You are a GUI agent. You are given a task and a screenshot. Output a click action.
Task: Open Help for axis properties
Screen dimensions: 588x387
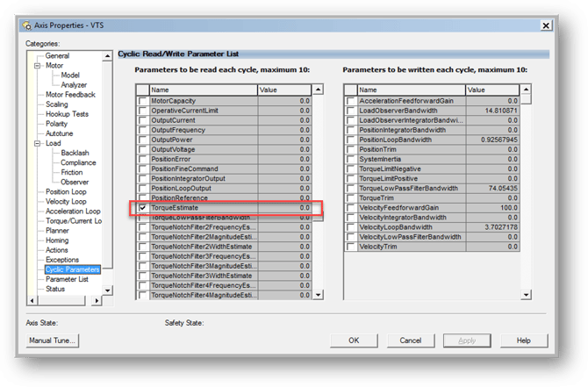click(x=524, y=340)
